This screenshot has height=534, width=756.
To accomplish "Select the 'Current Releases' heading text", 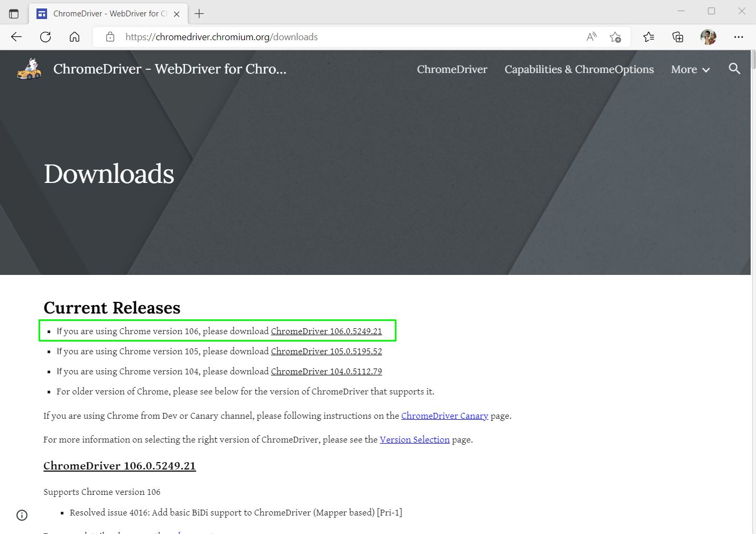I will (x=112, y=308).
